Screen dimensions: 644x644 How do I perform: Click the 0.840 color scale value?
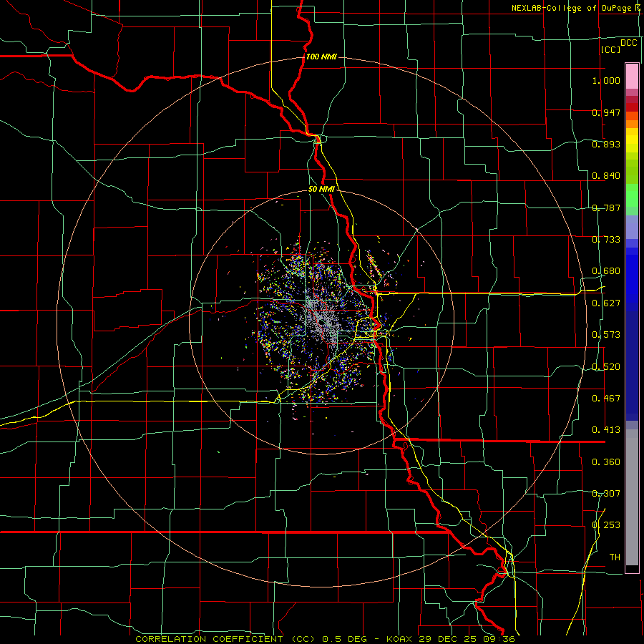point(606,176)
